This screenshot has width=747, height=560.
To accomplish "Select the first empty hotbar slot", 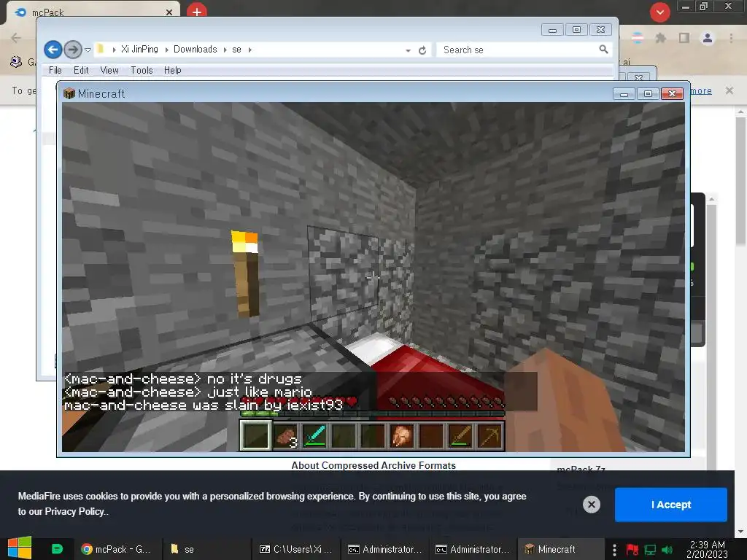I will [256, 435].
